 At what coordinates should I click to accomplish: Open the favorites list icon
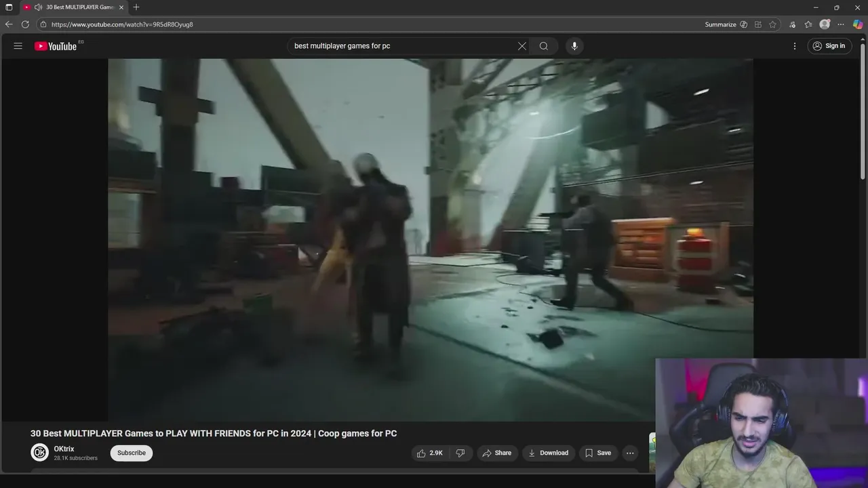[x=808, y=24]
